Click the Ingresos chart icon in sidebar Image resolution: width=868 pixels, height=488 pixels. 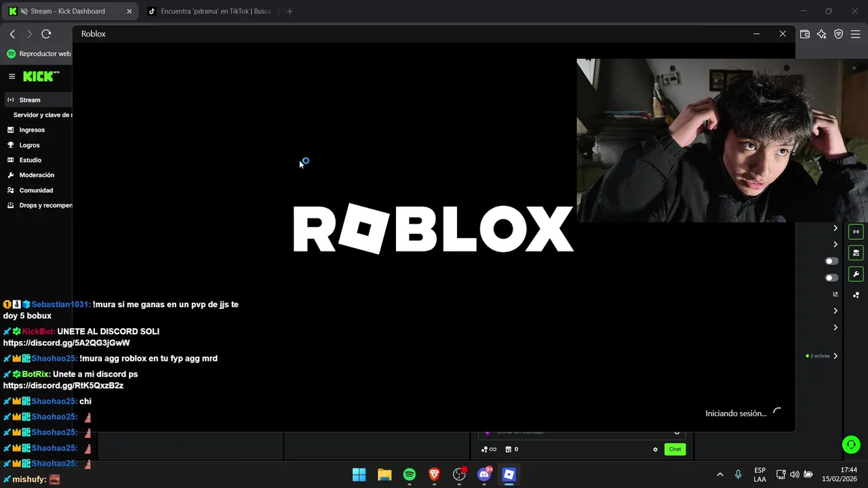[x=10, y=129]
